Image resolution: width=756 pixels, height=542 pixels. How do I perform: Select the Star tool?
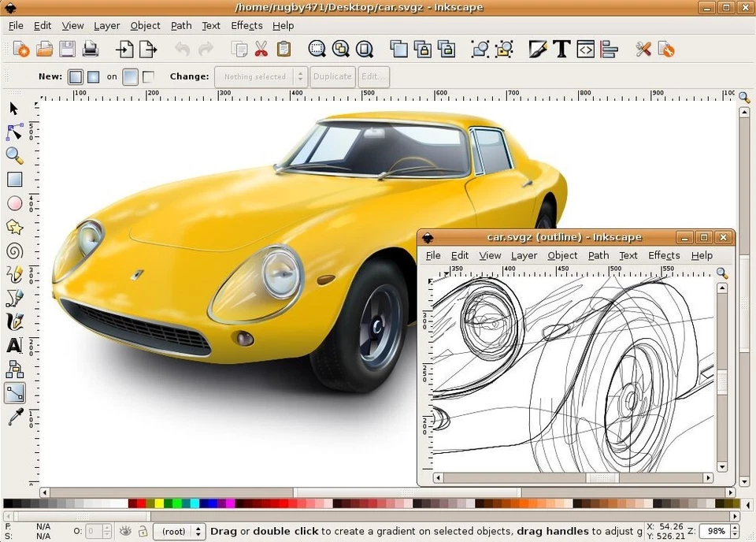(13, 226)
